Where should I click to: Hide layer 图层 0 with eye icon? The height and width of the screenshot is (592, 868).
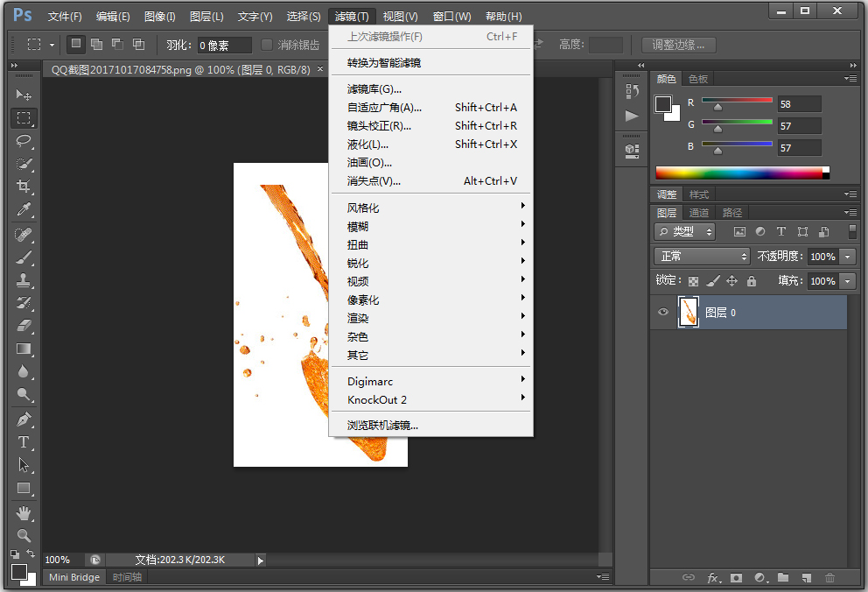663,313
